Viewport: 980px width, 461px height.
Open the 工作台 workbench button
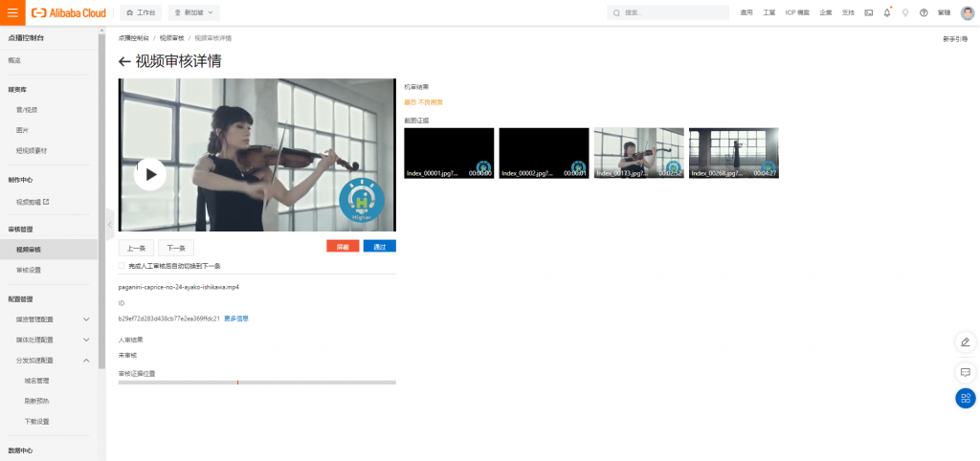coord(141,12)
